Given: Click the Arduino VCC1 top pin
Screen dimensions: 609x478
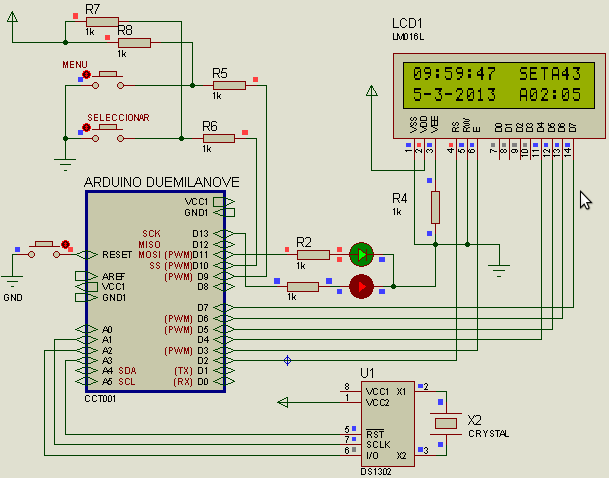Looking at the screenshot, I should 224,202.
